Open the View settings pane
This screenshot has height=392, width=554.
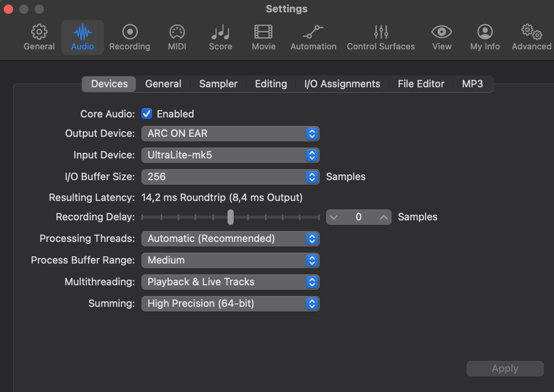[x=442, y=37]
